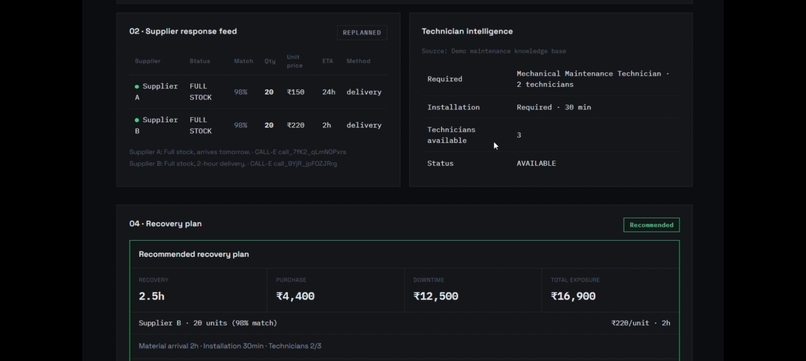
Task: Click the AVAILABLE status value
Action: pos(536,163)
